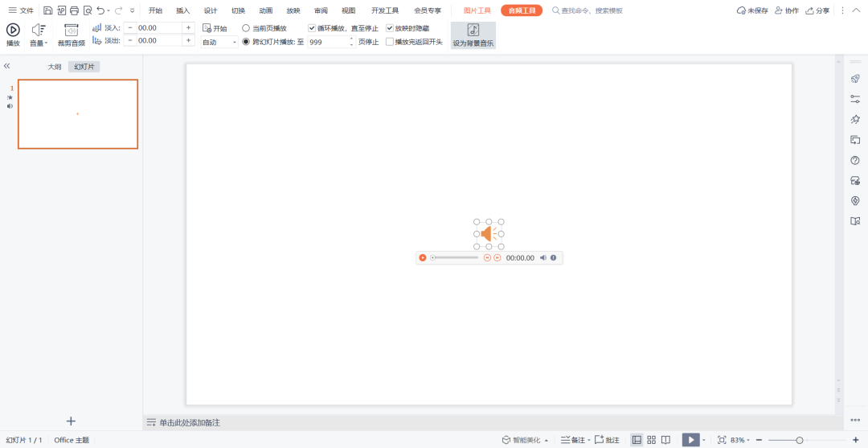The height and width of the screenshot is (448, 868).
Task: Click the redo arrow icon
Action: 118,10
